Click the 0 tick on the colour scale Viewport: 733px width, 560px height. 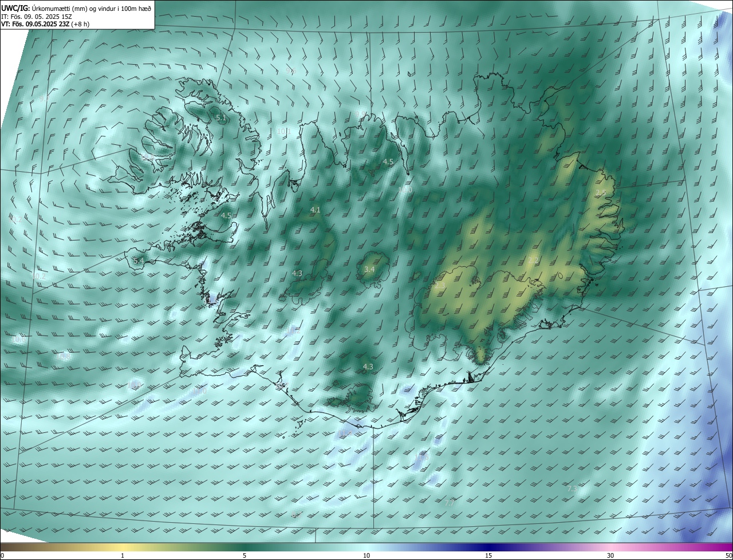[2, 555]
